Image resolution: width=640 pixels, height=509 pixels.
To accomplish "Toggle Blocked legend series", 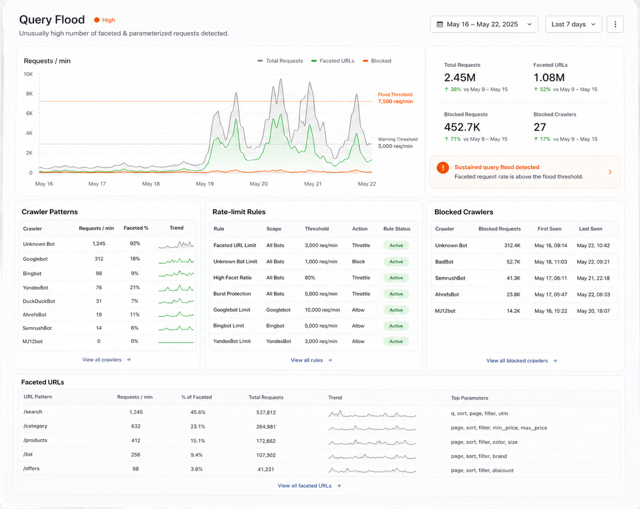I will click(377, 61).
